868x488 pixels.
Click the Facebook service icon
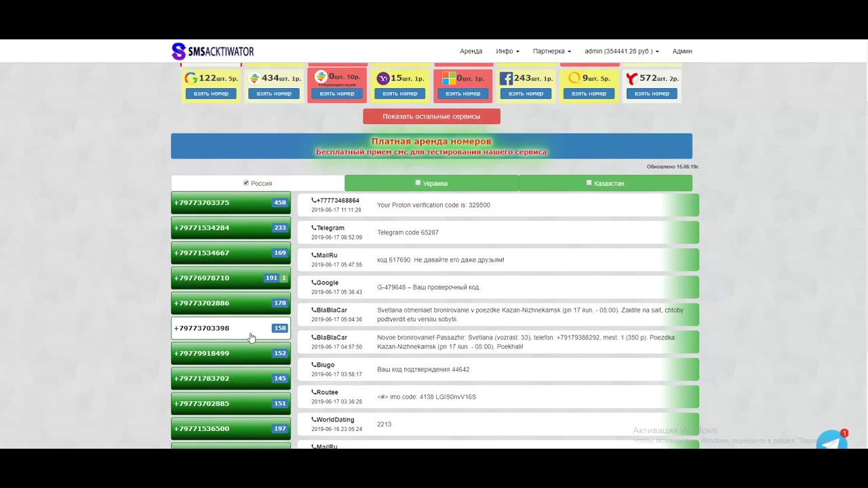(506, 78)
